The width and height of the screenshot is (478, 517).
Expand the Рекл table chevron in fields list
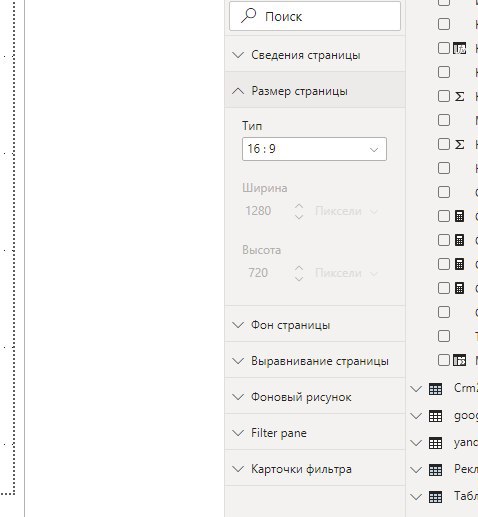point(416,470)
